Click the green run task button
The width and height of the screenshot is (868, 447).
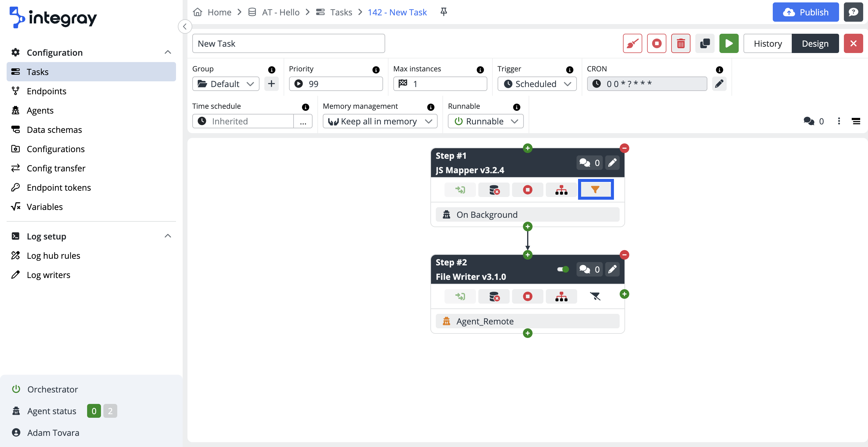click(x=729, y=43)
